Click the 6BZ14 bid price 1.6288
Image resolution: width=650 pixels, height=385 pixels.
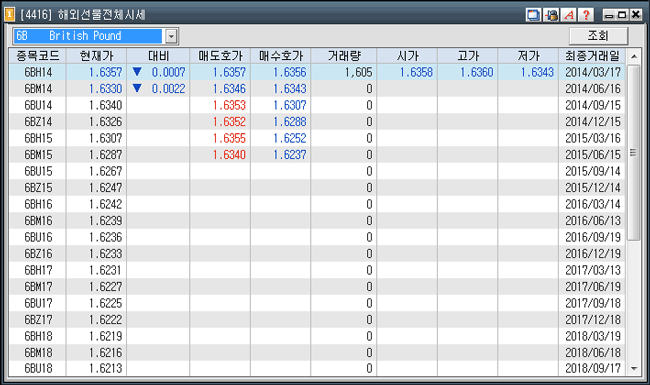(289, 122)
